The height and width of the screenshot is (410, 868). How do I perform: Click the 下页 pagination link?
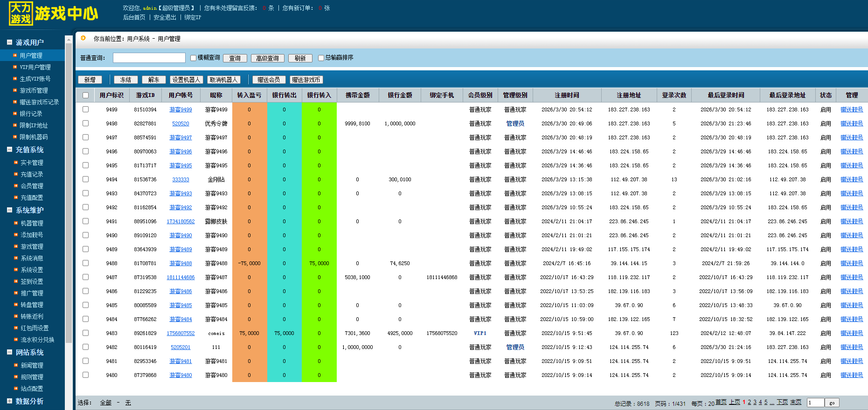coord(782,402)
